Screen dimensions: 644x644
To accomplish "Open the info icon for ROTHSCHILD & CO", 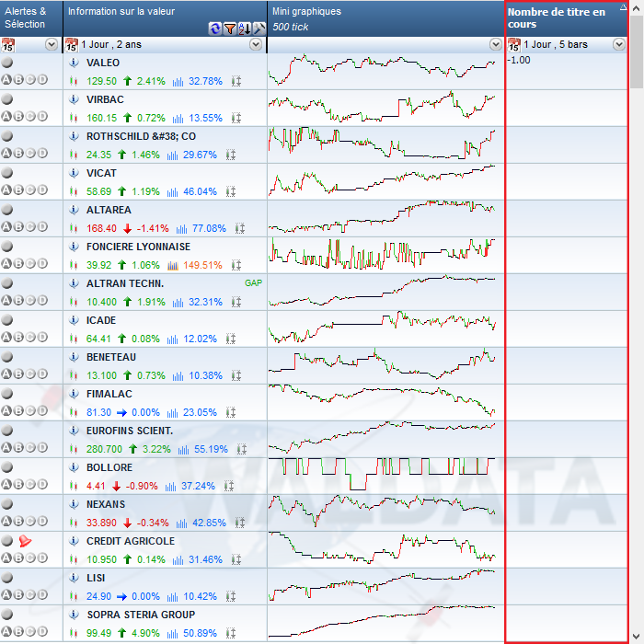I will 74,136.
